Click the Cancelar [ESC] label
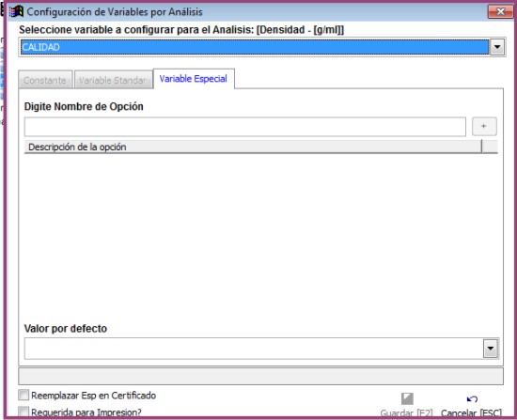517x420 pixels. point(471,413)
